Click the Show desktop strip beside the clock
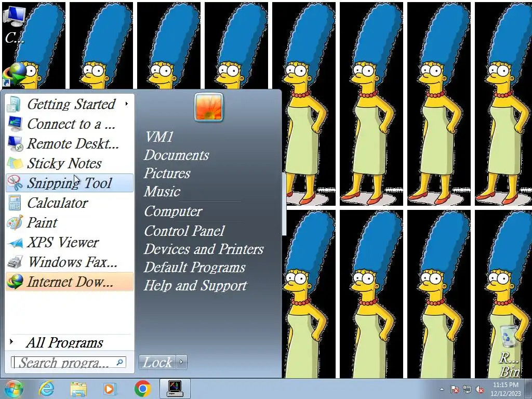The width and height of the screenshot is (532, 399). click(528, 389)
